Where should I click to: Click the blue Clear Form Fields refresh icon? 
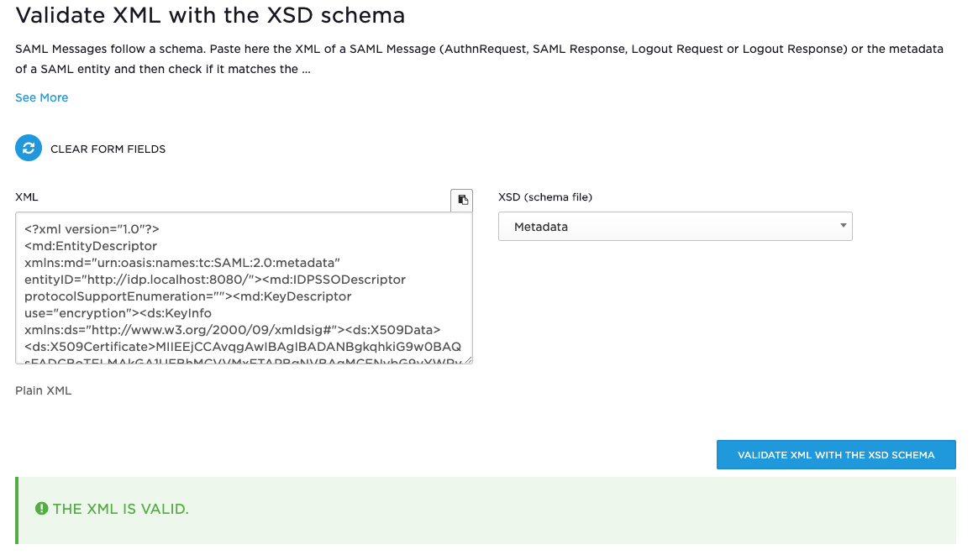coord(28,147)
